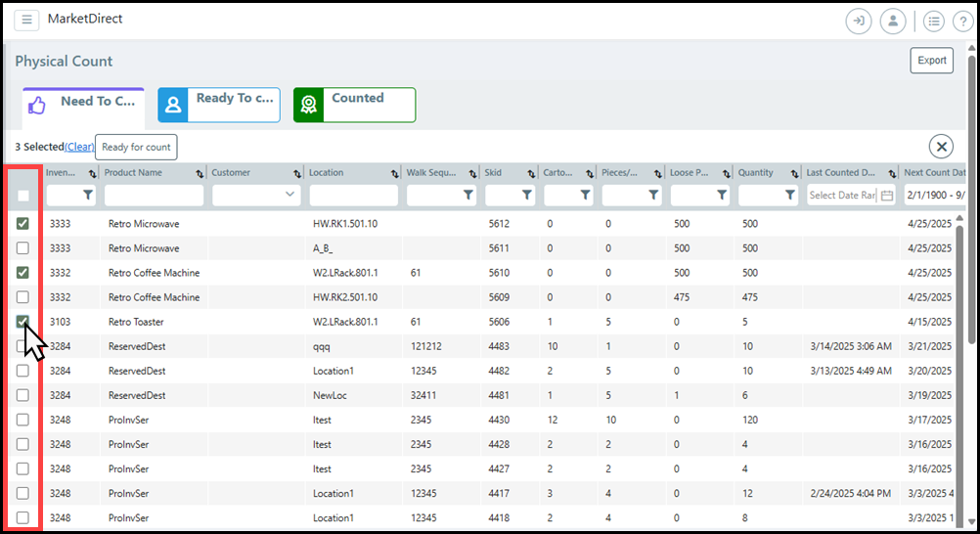The height and width of the screenshot is (534, 980).
Task: Select checkbox for ReservedDest skid 4481 row
Action: point(22,395)
